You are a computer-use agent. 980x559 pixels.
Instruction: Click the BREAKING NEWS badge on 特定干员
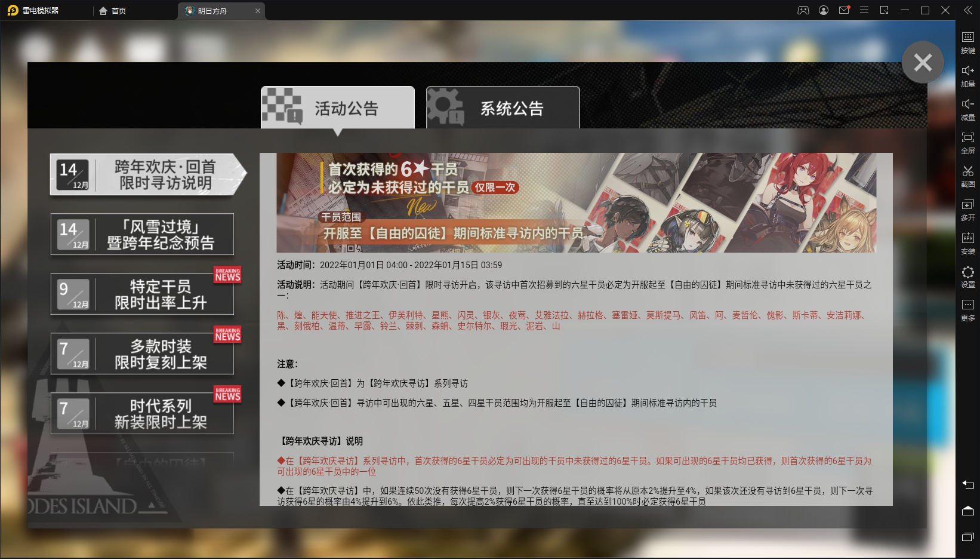point(228,274)
